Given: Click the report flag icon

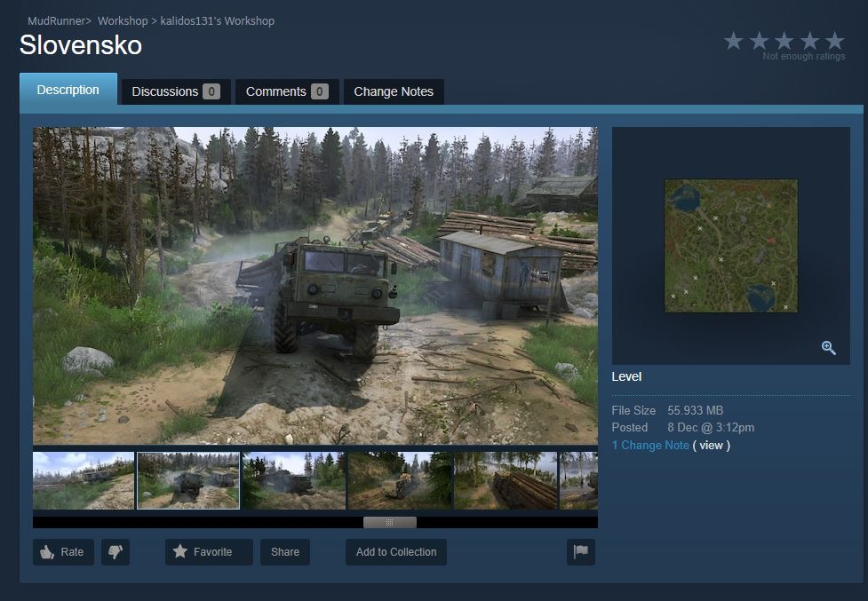Looking at the screenshot, I should click(580, 552).
